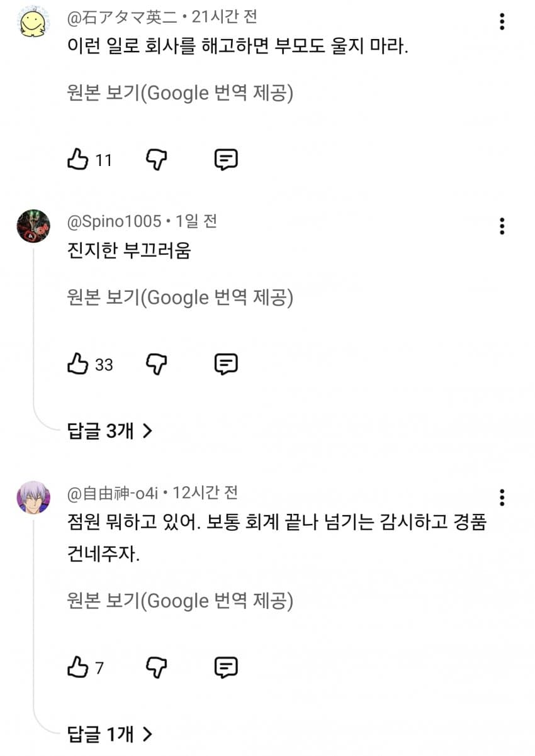Open three-dot menu on @自由神-o4i comment
The width and height of the screenshot is (535, 756).
coord(502,498)
